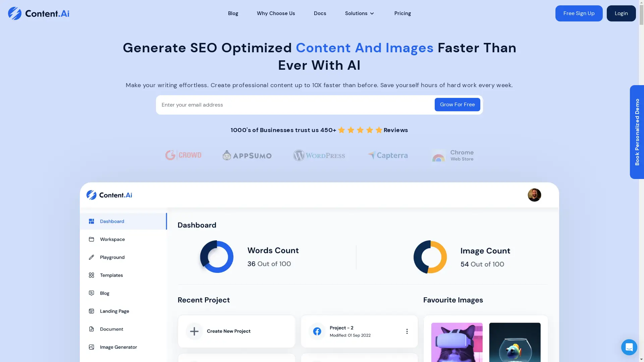Click the Content.Ai logo in sidebar
Screen dimensions: 644x362
pos(109,194)
